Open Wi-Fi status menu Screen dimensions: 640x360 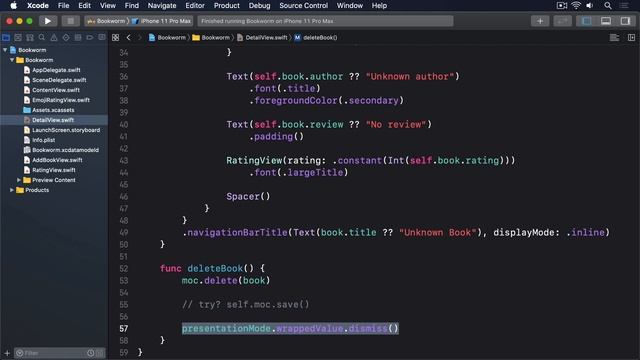tap(576, 6)
